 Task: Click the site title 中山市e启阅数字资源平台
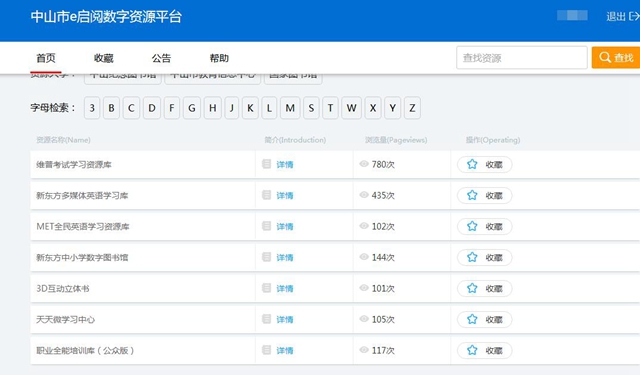click(106, 17)
